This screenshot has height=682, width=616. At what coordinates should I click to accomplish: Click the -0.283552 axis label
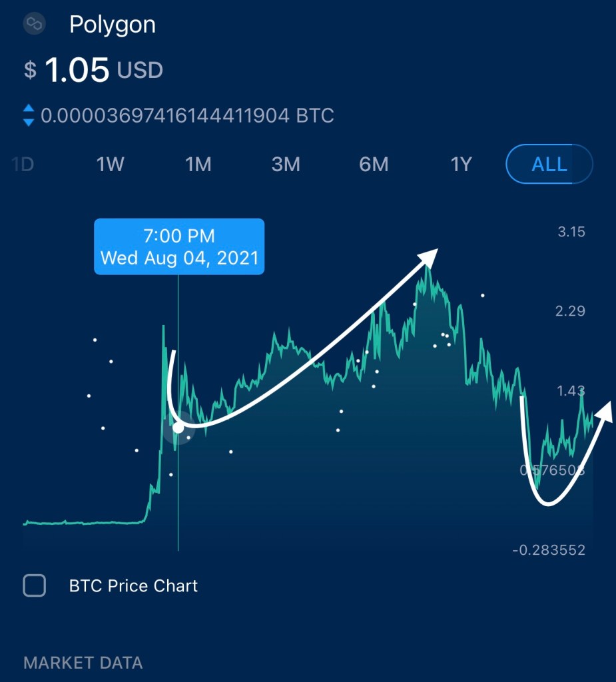(x=549, y=550)
